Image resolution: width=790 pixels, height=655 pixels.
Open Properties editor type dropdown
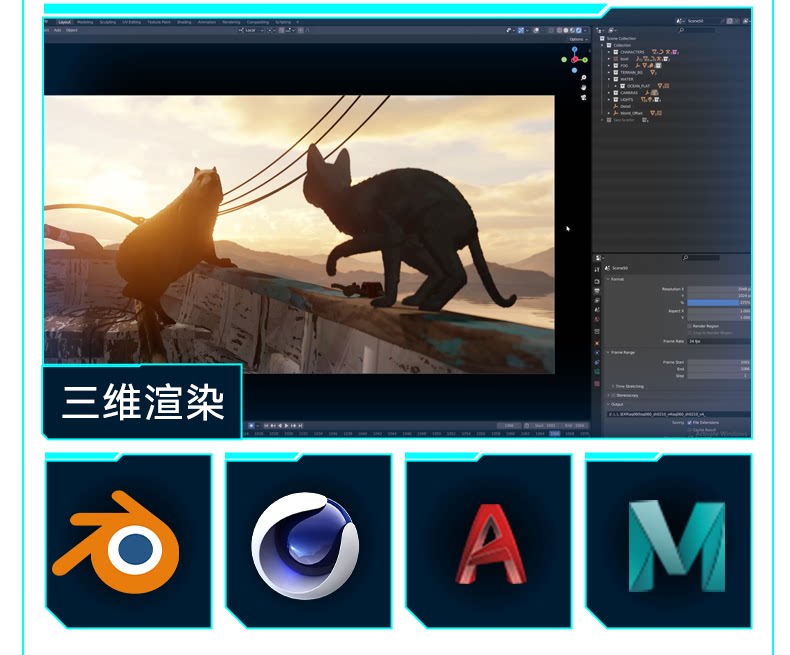pos(600,258)
